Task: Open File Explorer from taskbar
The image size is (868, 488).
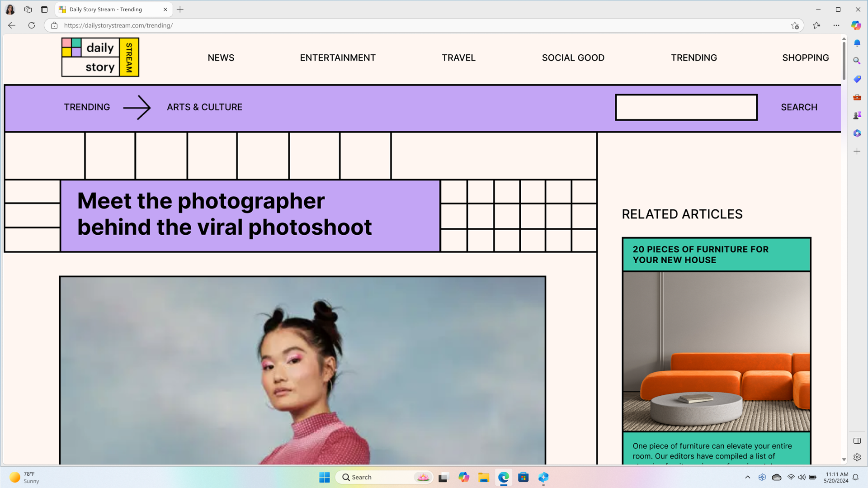Action: tap(484, 477)
